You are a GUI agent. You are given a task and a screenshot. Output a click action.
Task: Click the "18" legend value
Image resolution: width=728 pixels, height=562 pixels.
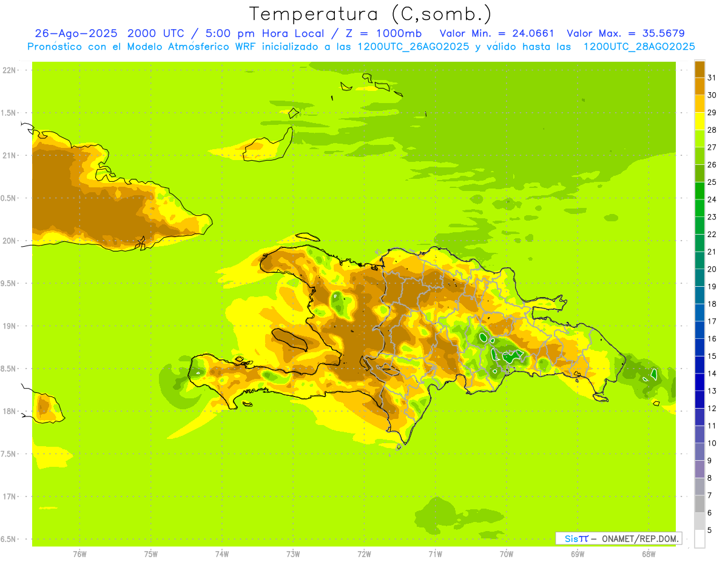tap(712, 304)
